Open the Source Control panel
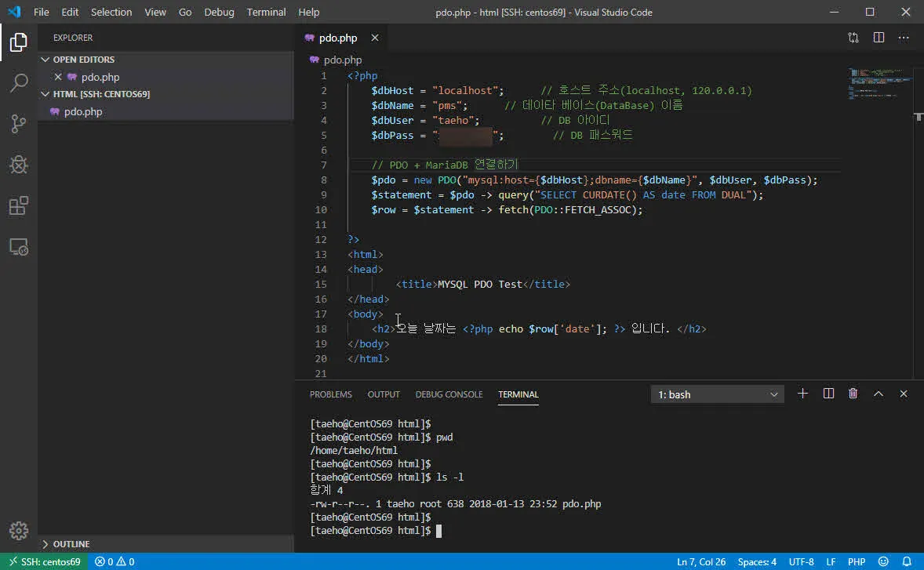The height and width of the screenshot is (570, 924). [17, 123]
